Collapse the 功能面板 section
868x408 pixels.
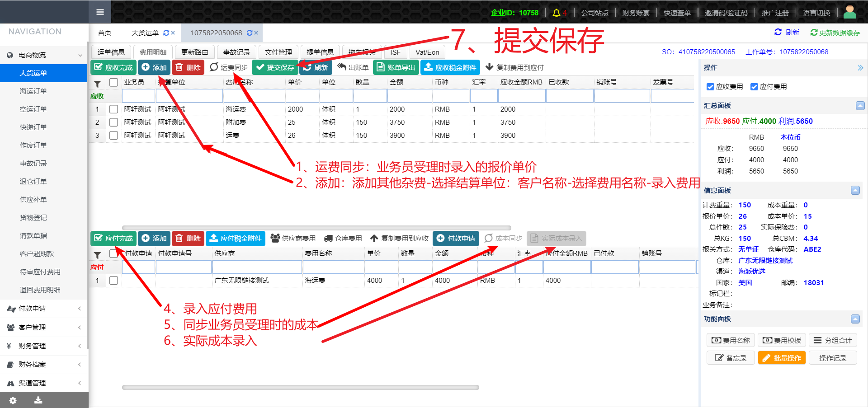(x=855, y=319)
